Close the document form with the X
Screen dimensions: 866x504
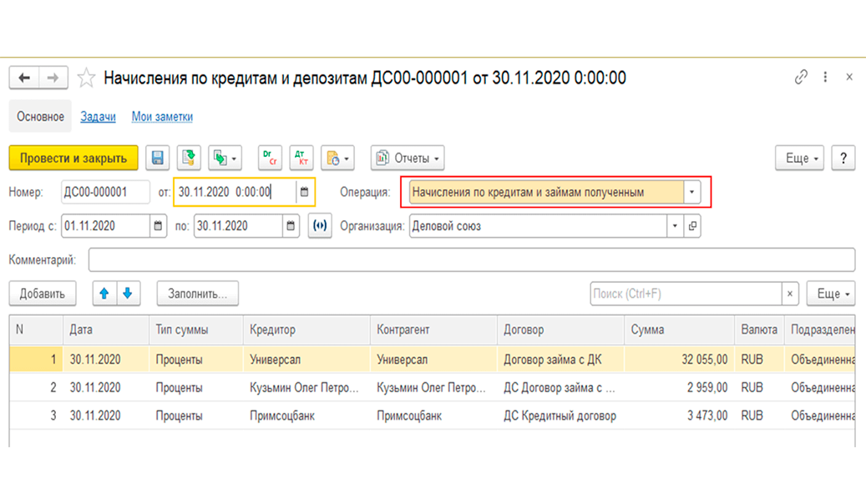(849, 78)
